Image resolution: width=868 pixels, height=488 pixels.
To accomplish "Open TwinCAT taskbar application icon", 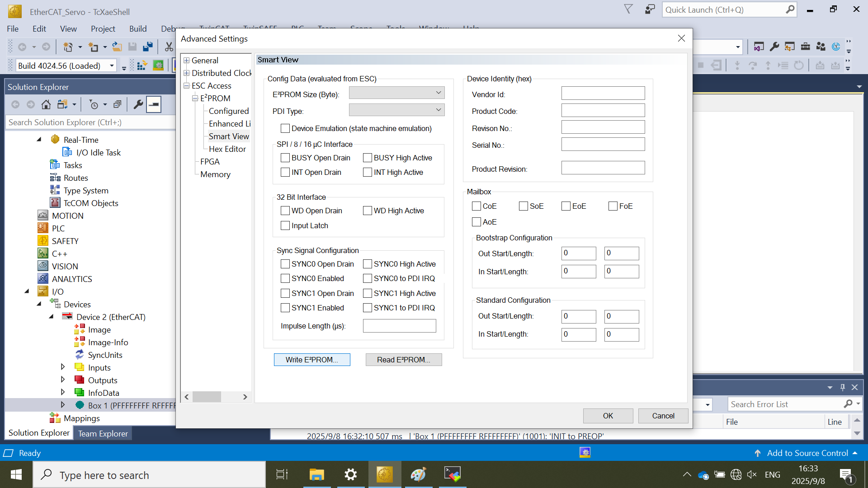I will click(384, 474).
